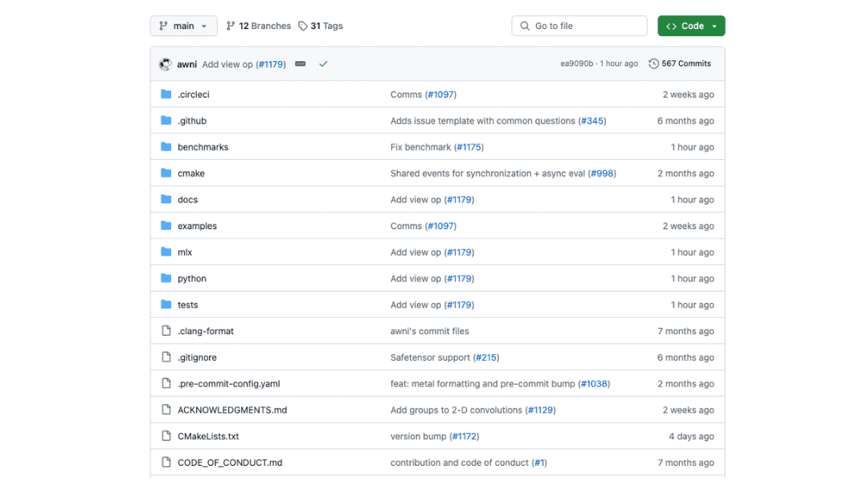
Task: Click the benchmarks folder icon
Action: click(166, 147)
